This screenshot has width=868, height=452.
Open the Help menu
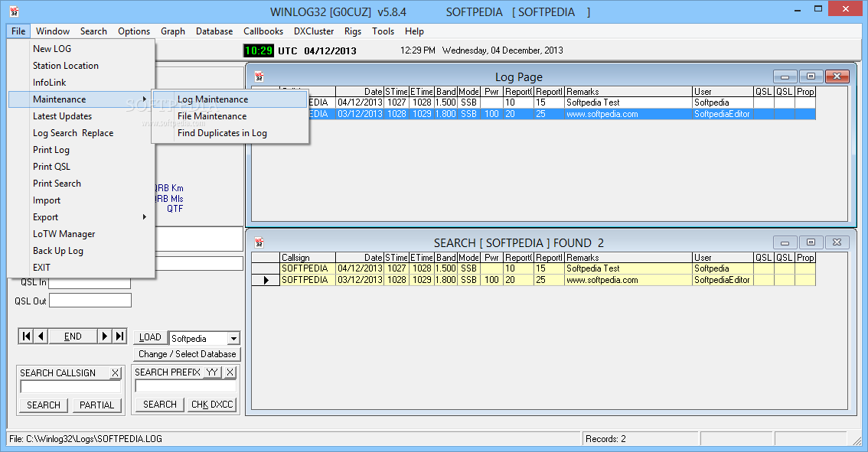tap(414, 31)
